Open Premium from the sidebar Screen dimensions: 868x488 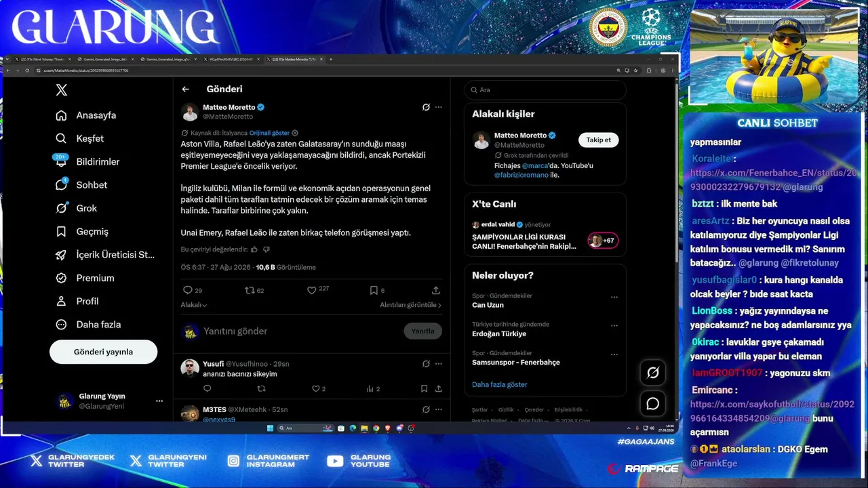click(x=85, y=278)
